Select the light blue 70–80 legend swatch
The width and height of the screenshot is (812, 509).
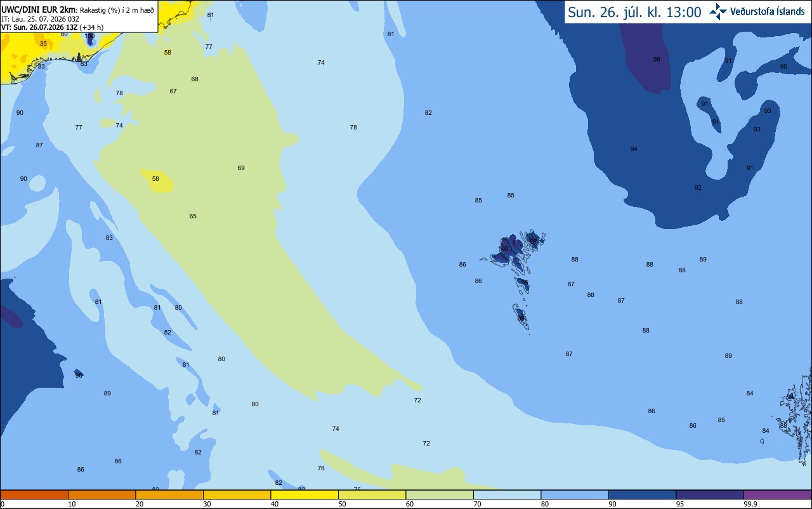point(507,494)
